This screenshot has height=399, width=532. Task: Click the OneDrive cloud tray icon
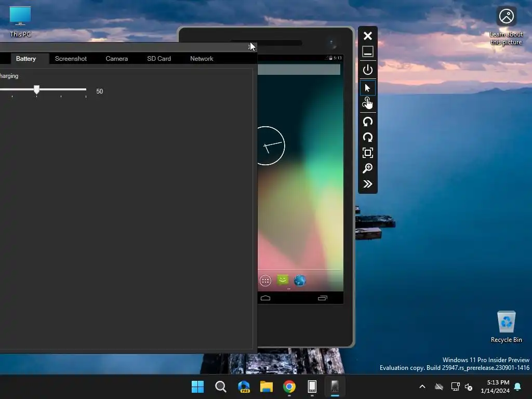(x=439, y=387)
